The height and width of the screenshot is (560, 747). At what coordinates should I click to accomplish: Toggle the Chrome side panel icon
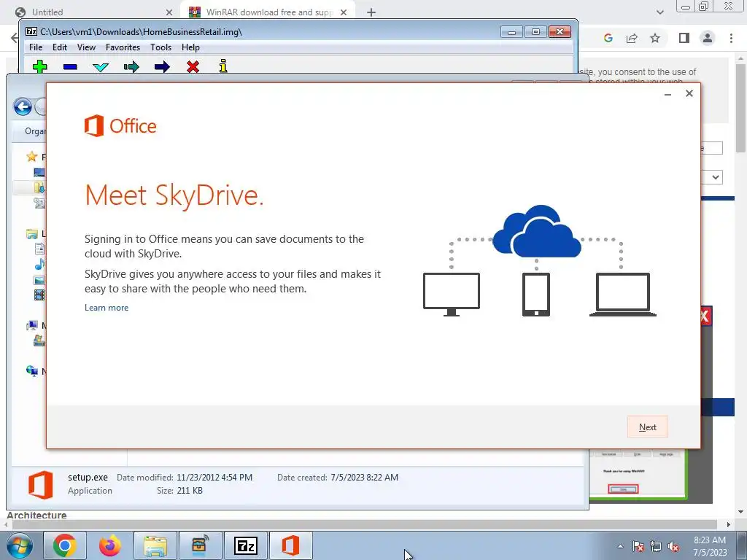tap(684, 38)
